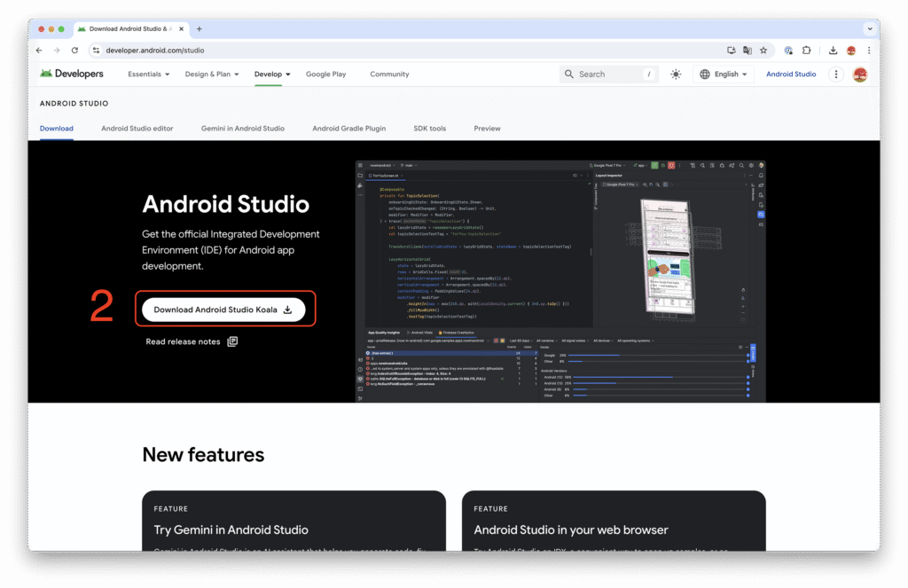The height and width of the screenshot is (588, 908).
Task: Bookmark this page with the star
Action: [x=763, y=51]
